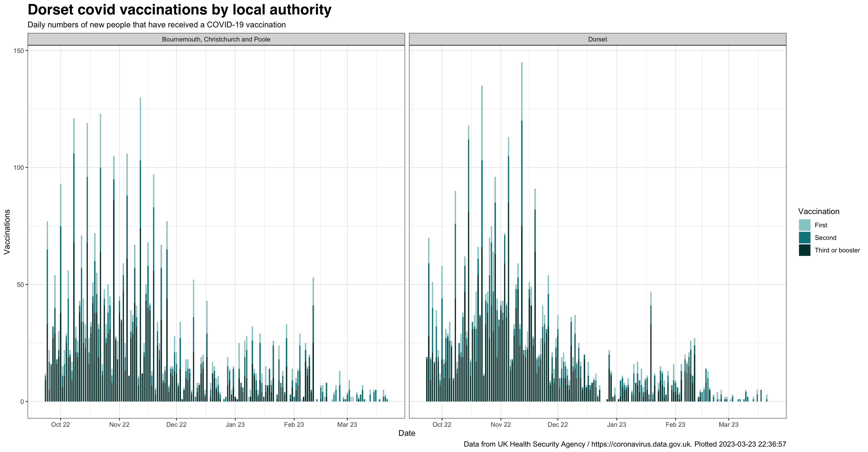The height and width of the screenshot is (452, 868).
Task: Click the Third or booster legend label
Action: pyautogui.click(x=837, y=250)
